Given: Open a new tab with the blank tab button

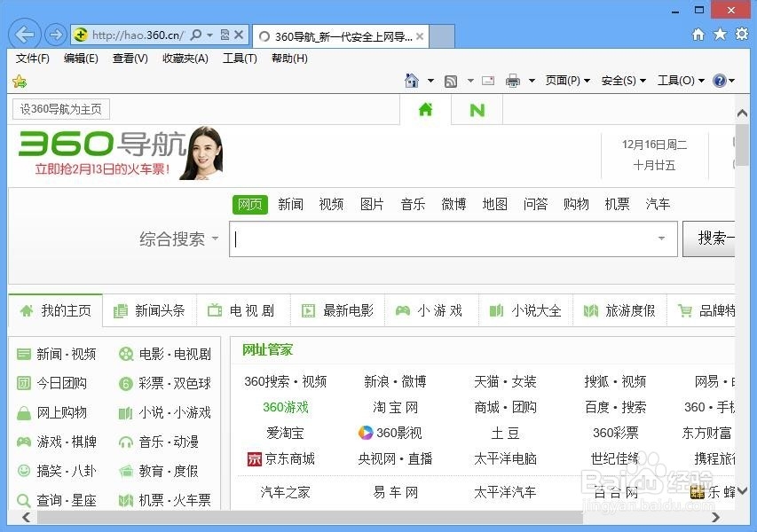Looking at the screenshot, I should pyautogui.click(x=441, y=36).
